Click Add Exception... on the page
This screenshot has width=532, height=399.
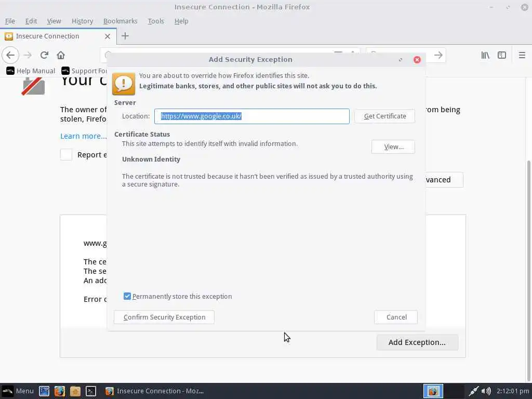pyautogui.click(x=417, y=342)
